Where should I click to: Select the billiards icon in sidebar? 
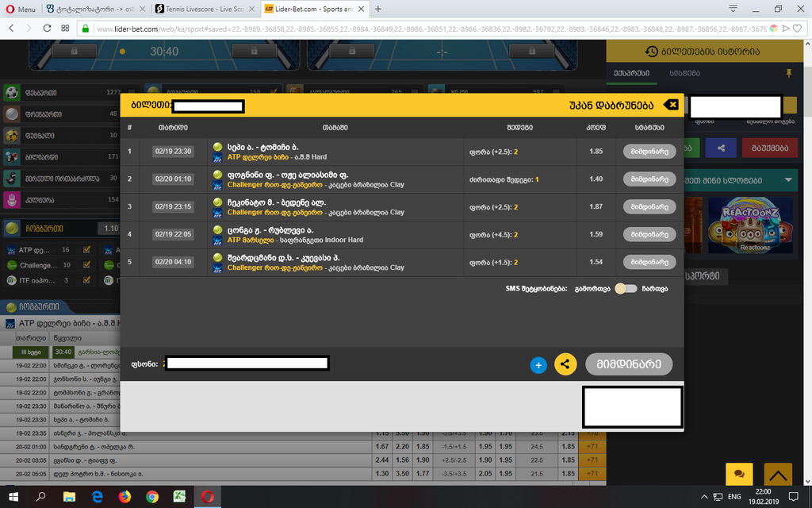point(12,156)
